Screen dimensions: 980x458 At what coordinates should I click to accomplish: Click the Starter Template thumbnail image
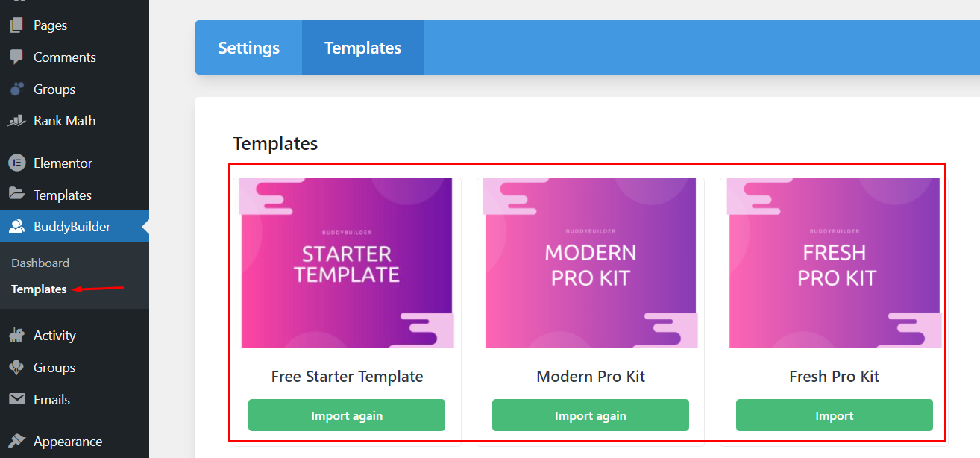coord(347,263)
